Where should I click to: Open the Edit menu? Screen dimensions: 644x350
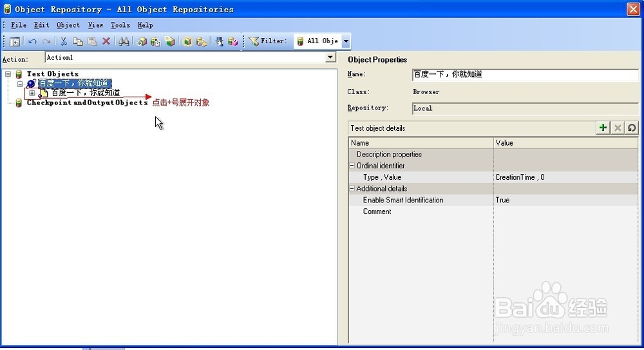(x=41, y=25)
